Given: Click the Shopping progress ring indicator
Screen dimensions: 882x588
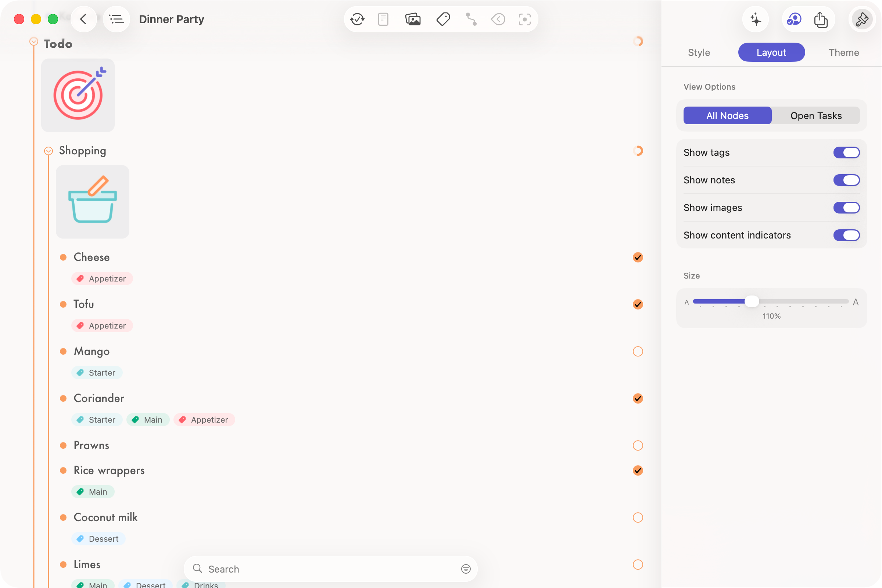Looking at the screenshot, I should tap(638, 151).
